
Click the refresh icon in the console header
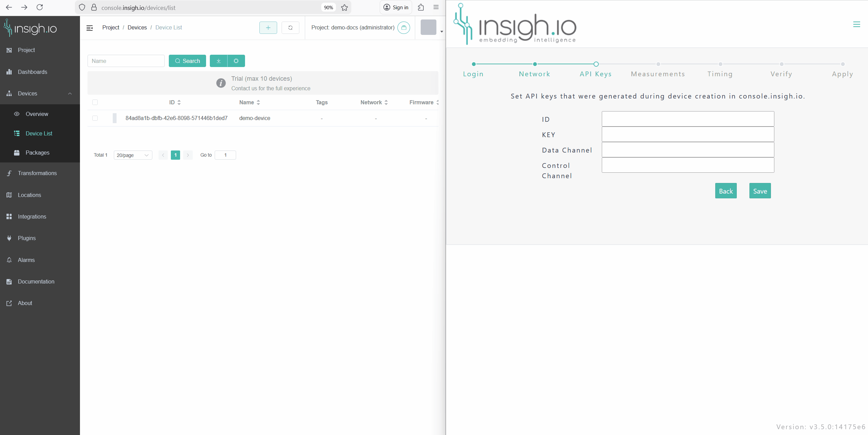pyautogui.click(x=290, y=28)
